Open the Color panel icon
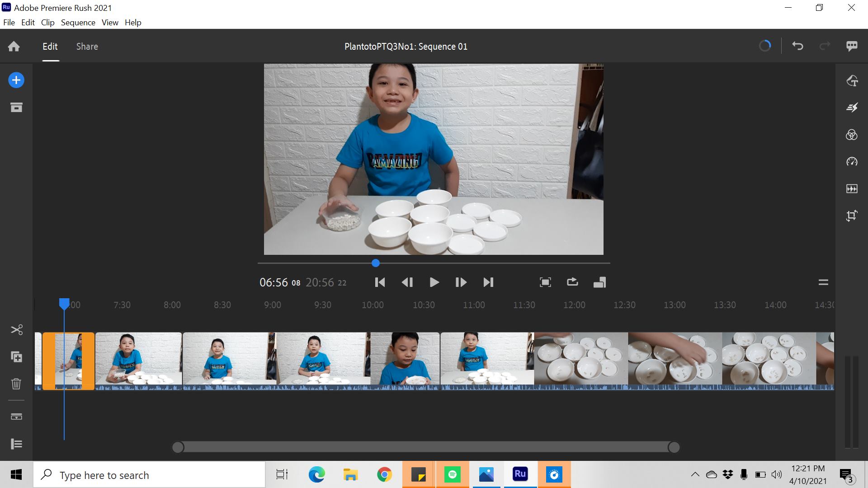868x488 pixels. (x=852, y=135)
